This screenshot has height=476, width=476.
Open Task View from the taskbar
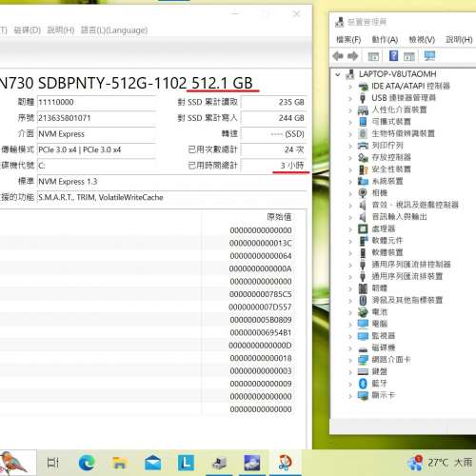[53, 463]
